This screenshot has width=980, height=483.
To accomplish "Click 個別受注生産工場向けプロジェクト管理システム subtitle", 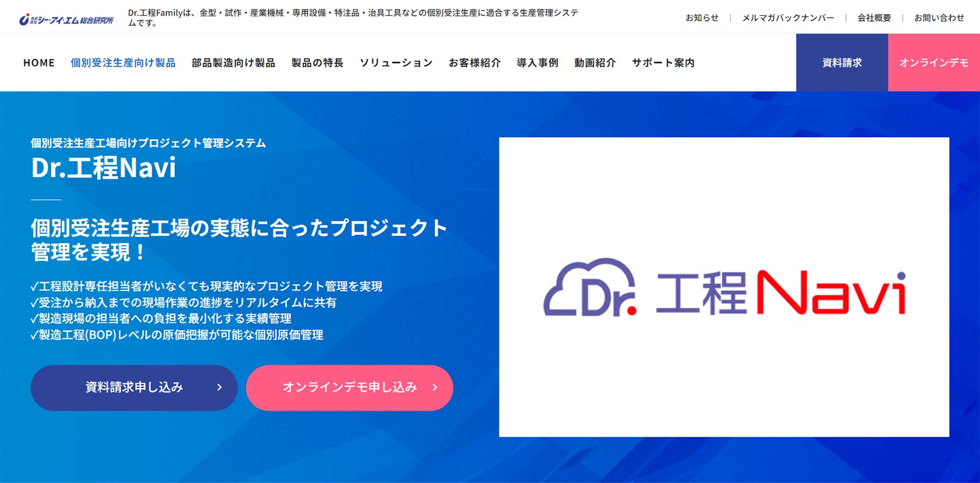I will point(148,143).
